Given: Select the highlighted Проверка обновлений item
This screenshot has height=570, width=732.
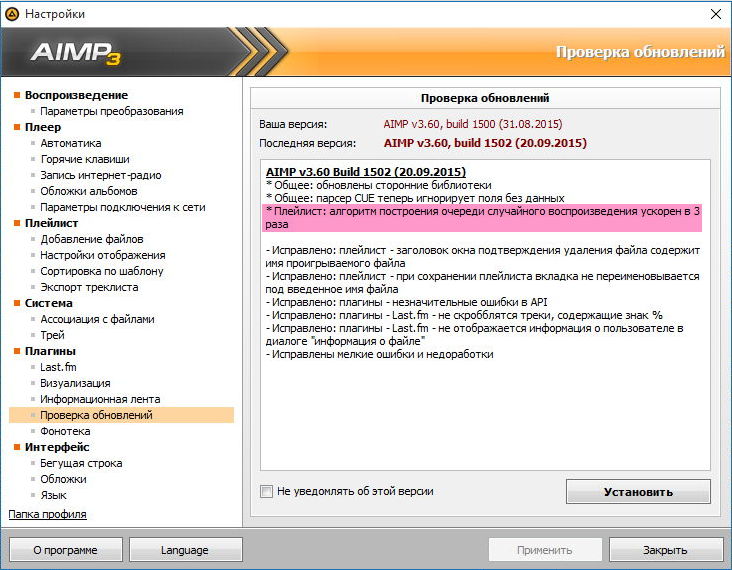Looking at the screenshot, I should (121, 415).
